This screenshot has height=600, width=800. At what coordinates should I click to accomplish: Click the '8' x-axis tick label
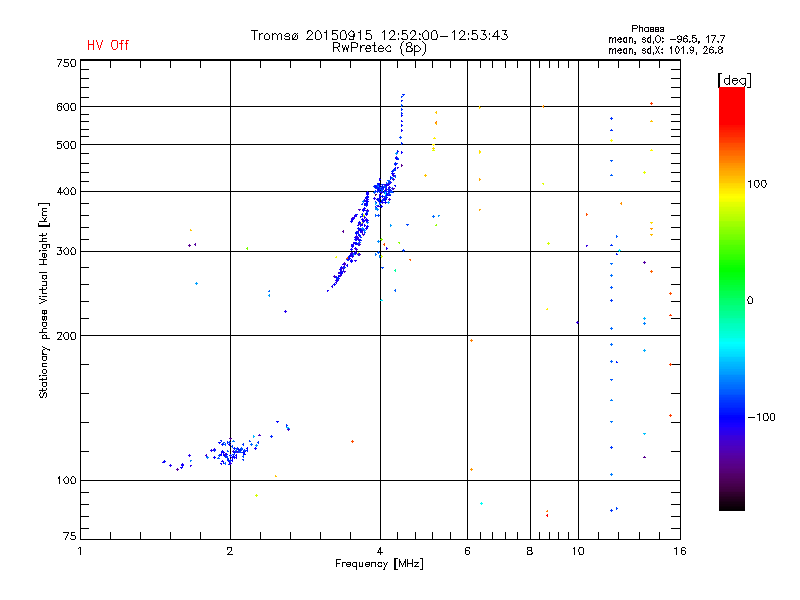(x=530, y=551)
